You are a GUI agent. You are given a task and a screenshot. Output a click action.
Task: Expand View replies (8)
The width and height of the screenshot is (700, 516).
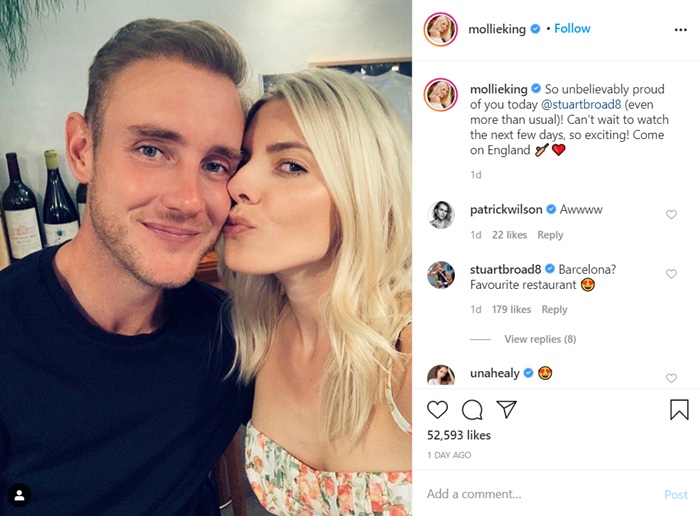(x=540, y=339)
